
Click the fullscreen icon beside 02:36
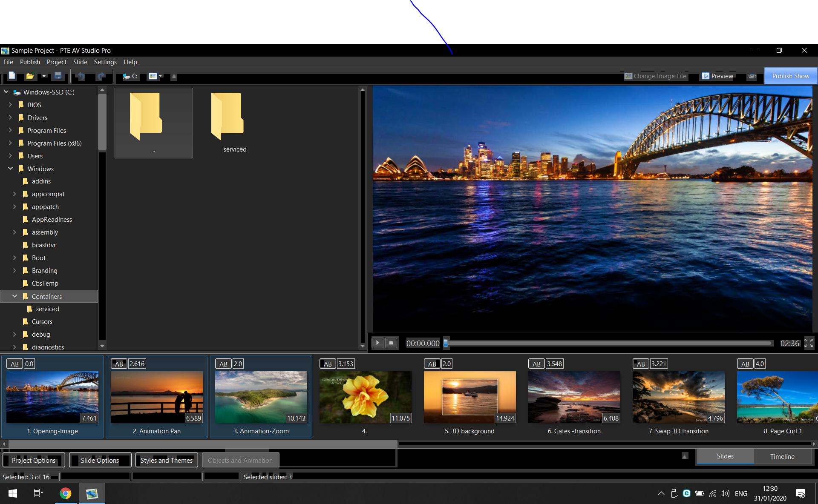[x=809, y=343]
